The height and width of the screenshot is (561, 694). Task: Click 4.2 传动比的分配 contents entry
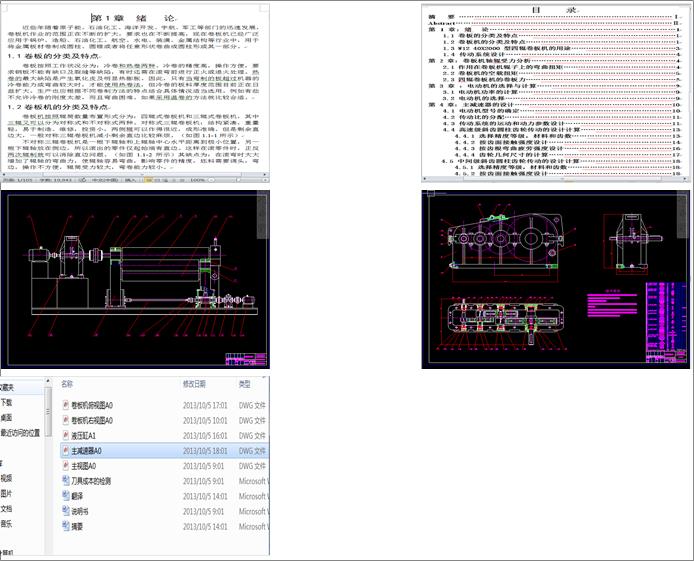562,117
